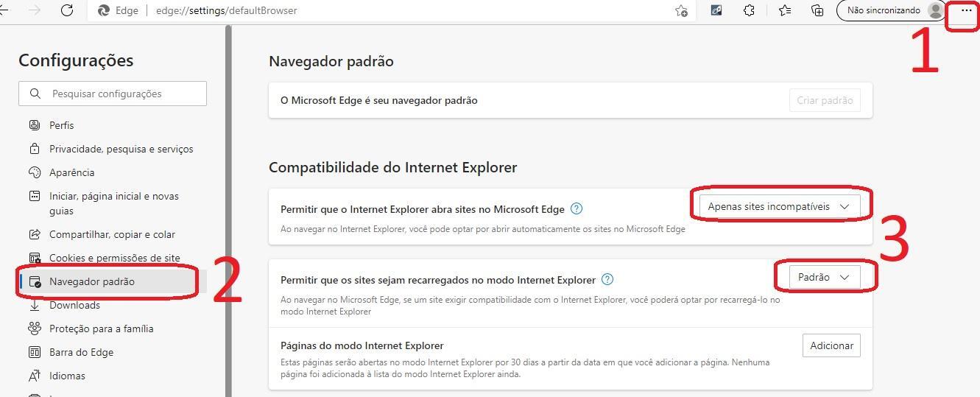The image size is (980, 397).
Task: Open the Padrão dropdown
Action: [x=824, y=277]
